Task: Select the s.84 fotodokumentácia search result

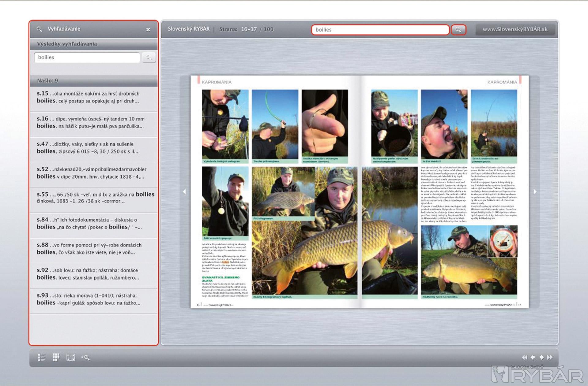Action: pyautogui.click(x=93, y=224)
